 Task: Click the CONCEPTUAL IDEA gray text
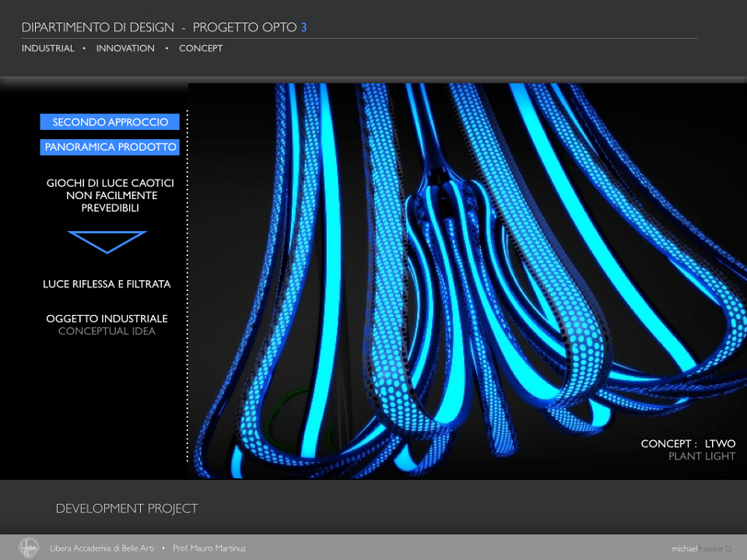(107, 331)
